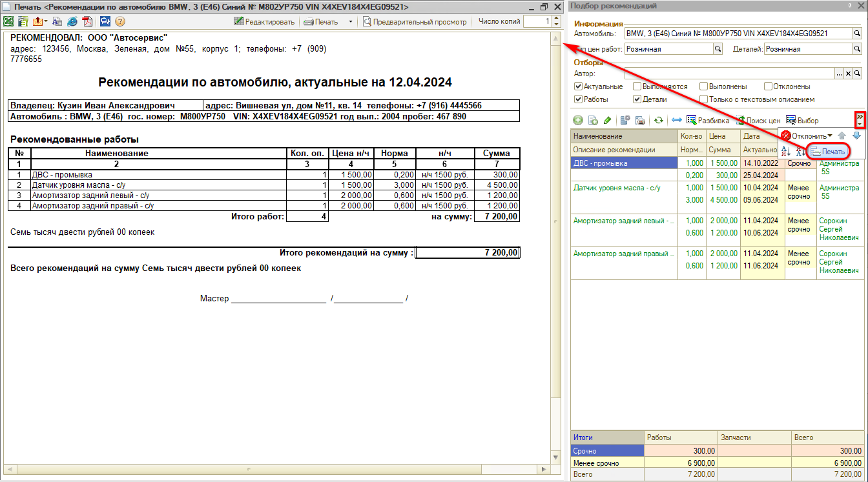Select the Датчик уровня масла recommendation row

point(718,197)
